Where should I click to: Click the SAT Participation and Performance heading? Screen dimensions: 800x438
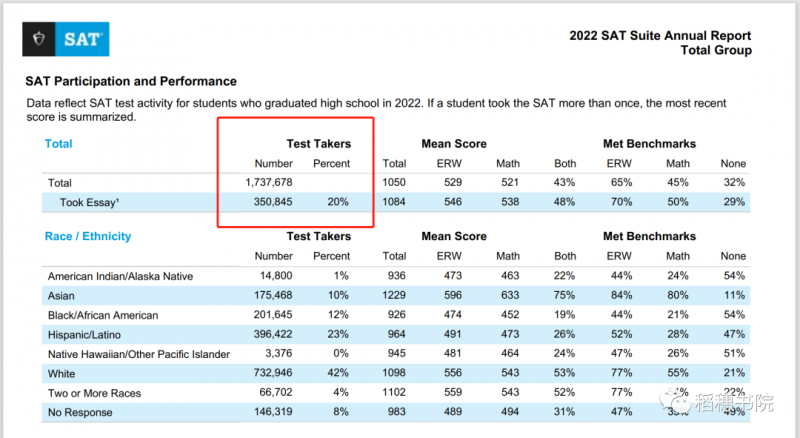[x=131, y=81]
